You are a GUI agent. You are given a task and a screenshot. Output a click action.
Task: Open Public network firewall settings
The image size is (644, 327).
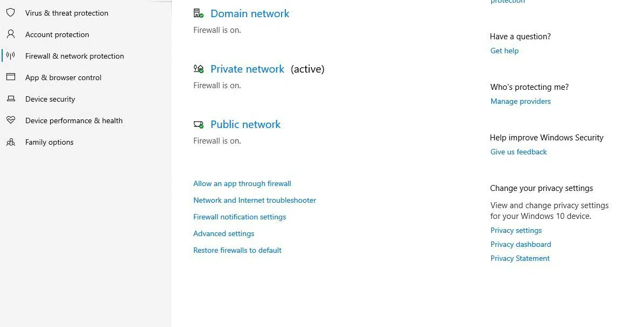point(246,124)
